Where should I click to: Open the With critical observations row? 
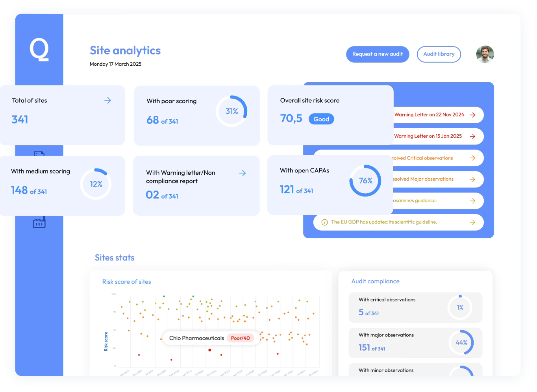point(415,307)
